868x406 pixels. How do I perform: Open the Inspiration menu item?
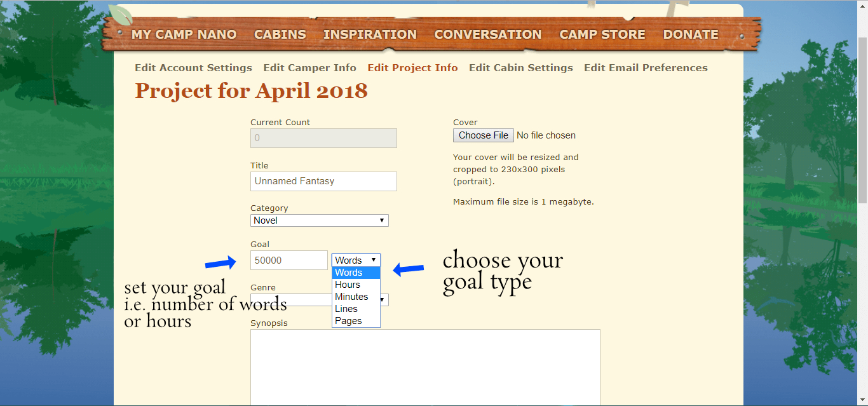[x=370, y=34]
